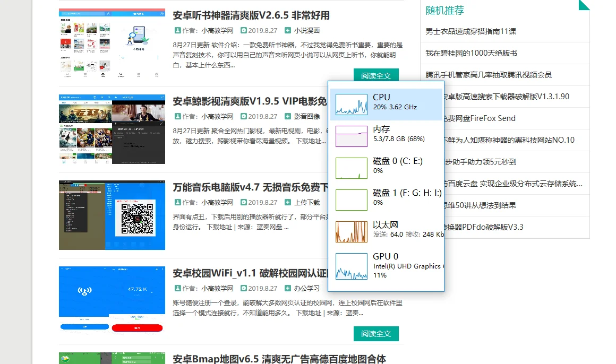Open 我在碧桂园的1000天绝版书 link
The height and width of the screenshot is (364, 616).
click(x=471, y=53)
